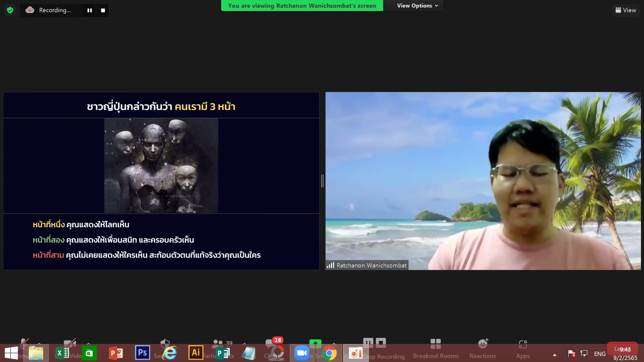The image size is (644, 362).
Task: Launch Illustrator from taskbar
Action: [196, 353]
